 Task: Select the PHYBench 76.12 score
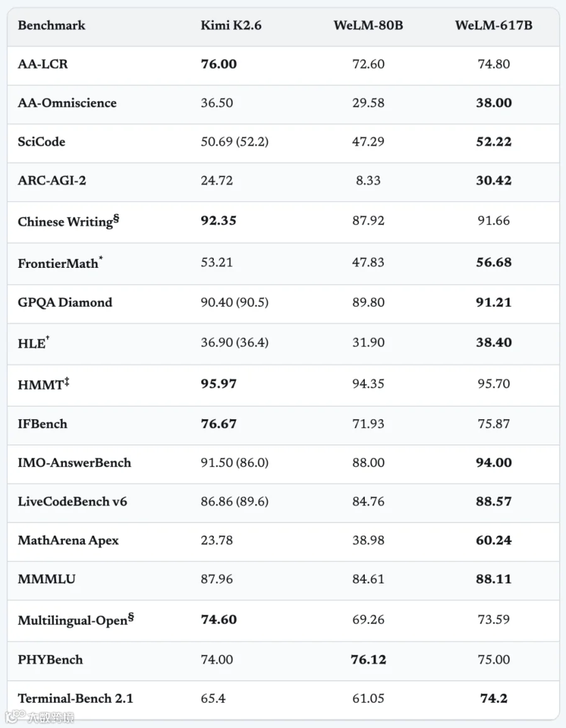(368, 659)
